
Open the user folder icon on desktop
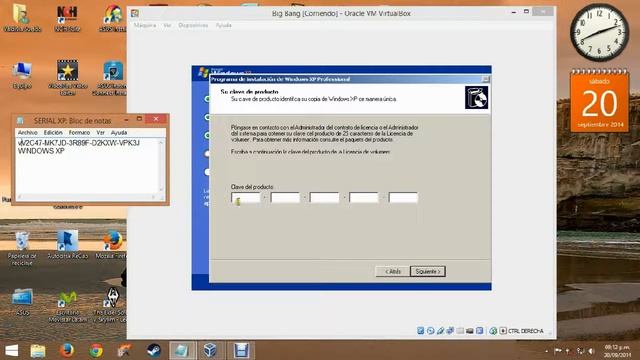22,18
